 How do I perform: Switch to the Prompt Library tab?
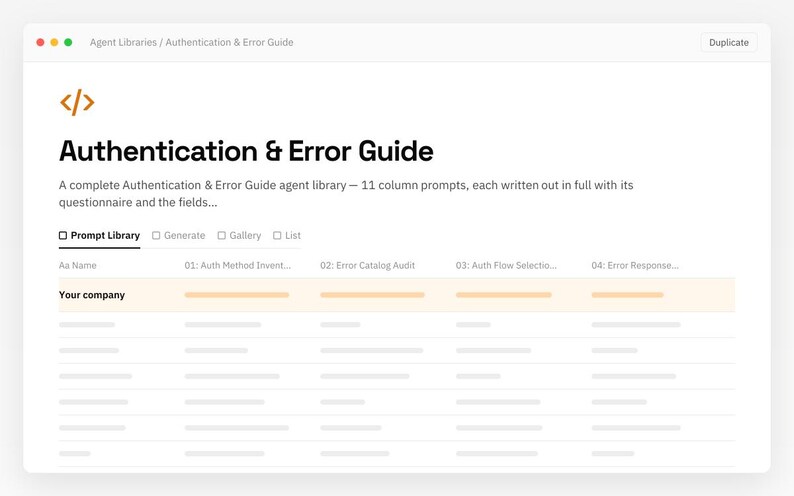click(x=99, y=235)
